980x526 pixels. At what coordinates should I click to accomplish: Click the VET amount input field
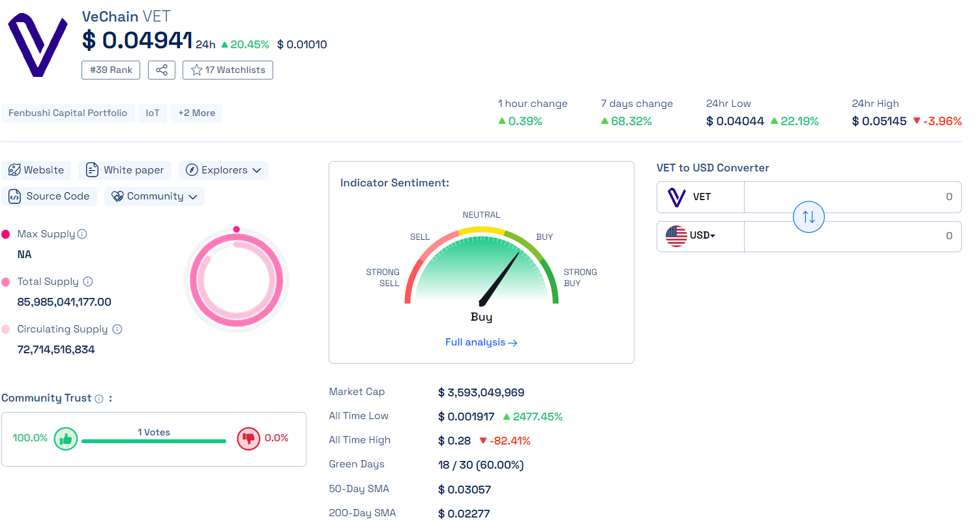point(852,197)
